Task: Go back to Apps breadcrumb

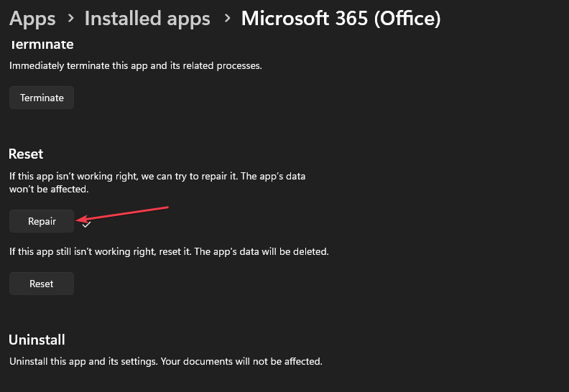Action: 32,19
